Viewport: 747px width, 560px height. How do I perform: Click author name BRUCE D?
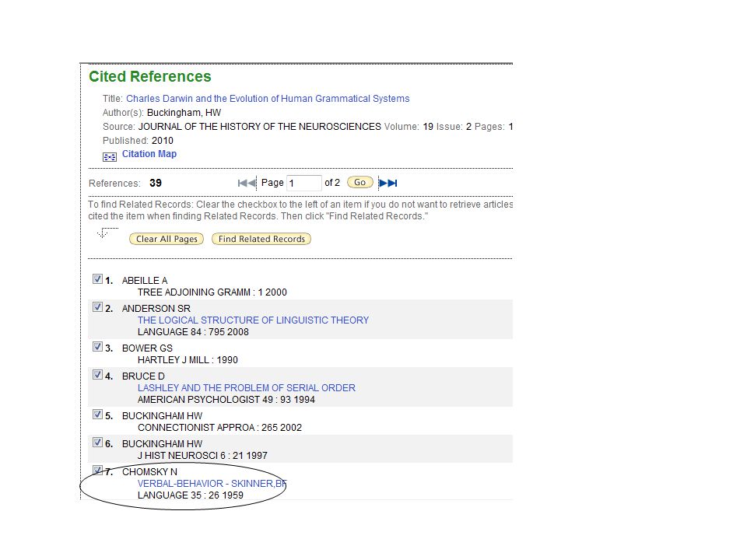click(x=143, y=376)
